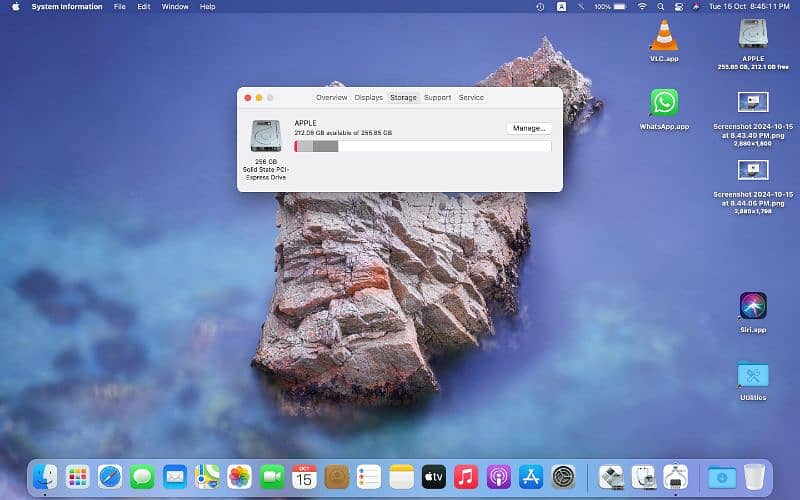Open the Wi-Fi status menu
The image size is (800, 500).
point(642,7)
